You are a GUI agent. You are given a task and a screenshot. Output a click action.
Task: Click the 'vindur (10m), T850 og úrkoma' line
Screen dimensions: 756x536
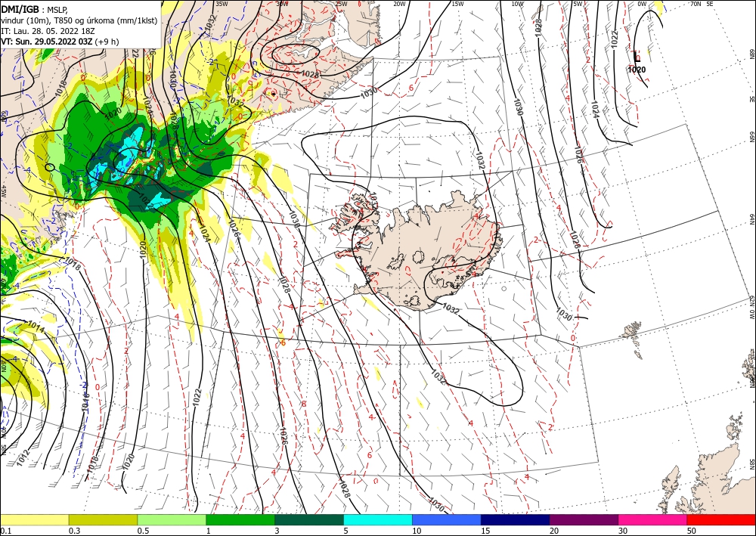(79, 20)
